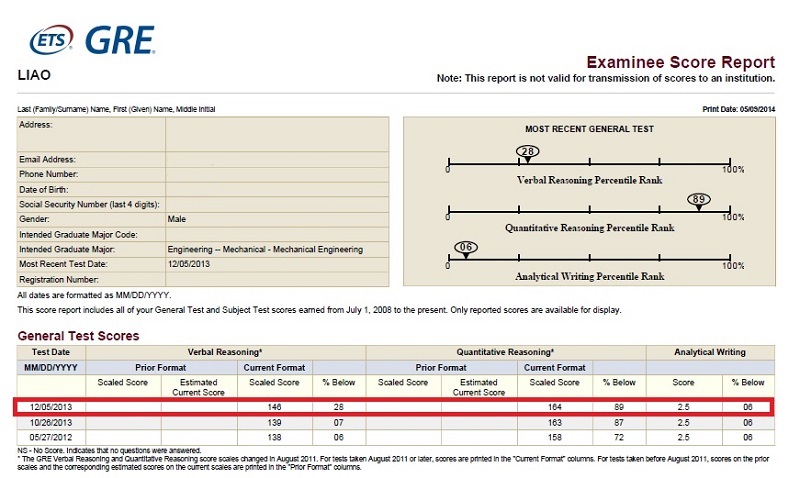Click the Male gender value
Screen dimensions: 800x478
[177, 219]
